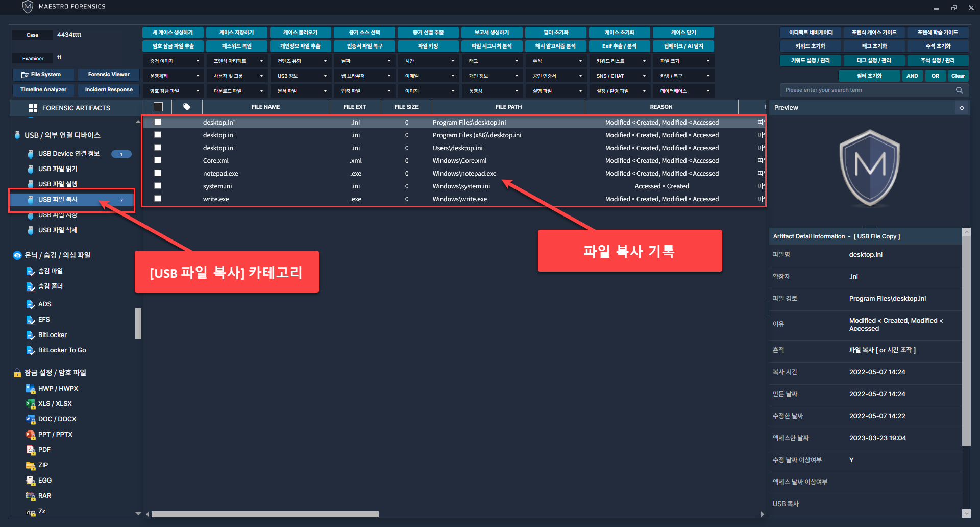
Task: Toggle the select-all checkbox in header
Action: [158, 107]
